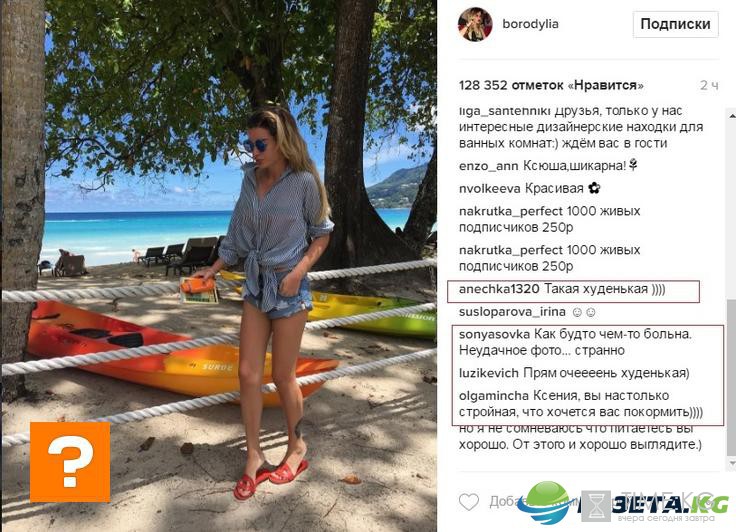This screenshot has height=532, width=736.
Task: Click the heart like icon
Action: (x=468, y=502)
